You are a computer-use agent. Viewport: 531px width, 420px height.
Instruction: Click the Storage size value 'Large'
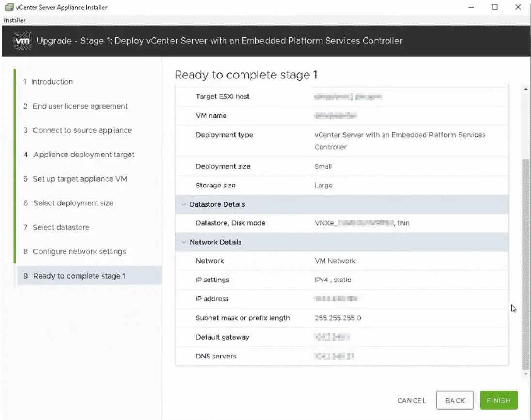(323, 186)
